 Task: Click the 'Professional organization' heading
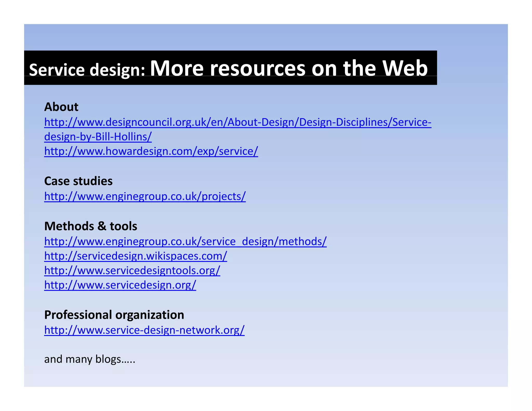click(114, 315)
